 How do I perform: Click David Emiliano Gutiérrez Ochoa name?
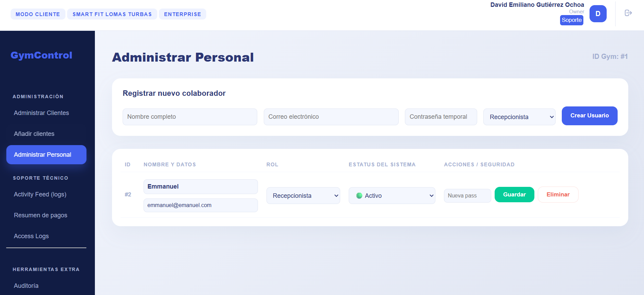point(537,5)
